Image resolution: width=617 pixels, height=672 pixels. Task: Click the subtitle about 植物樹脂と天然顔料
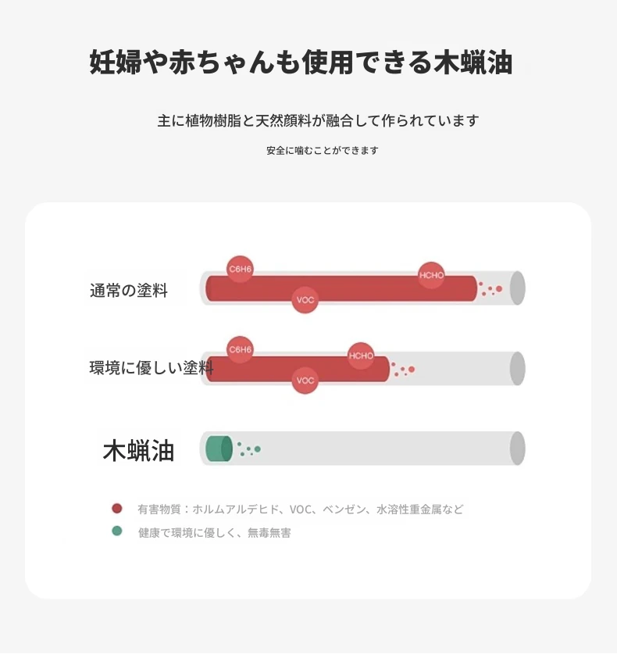[x=317, y=121]
